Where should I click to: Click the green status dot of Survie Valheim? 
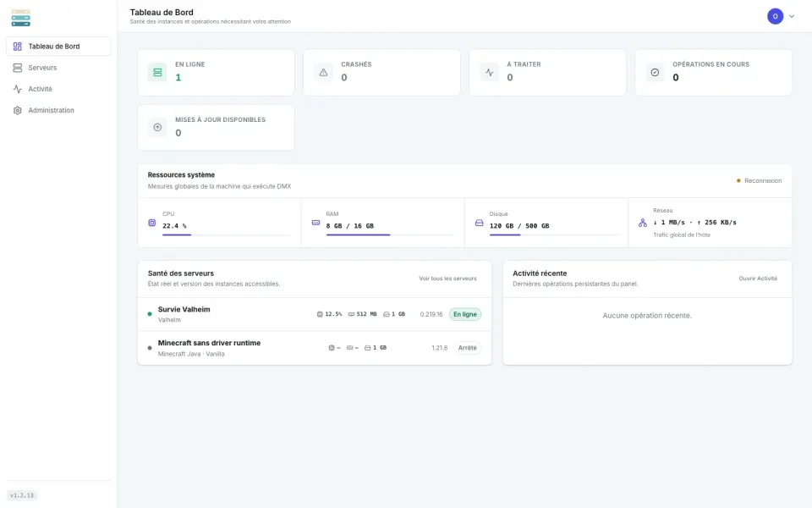tap(150, 314)
